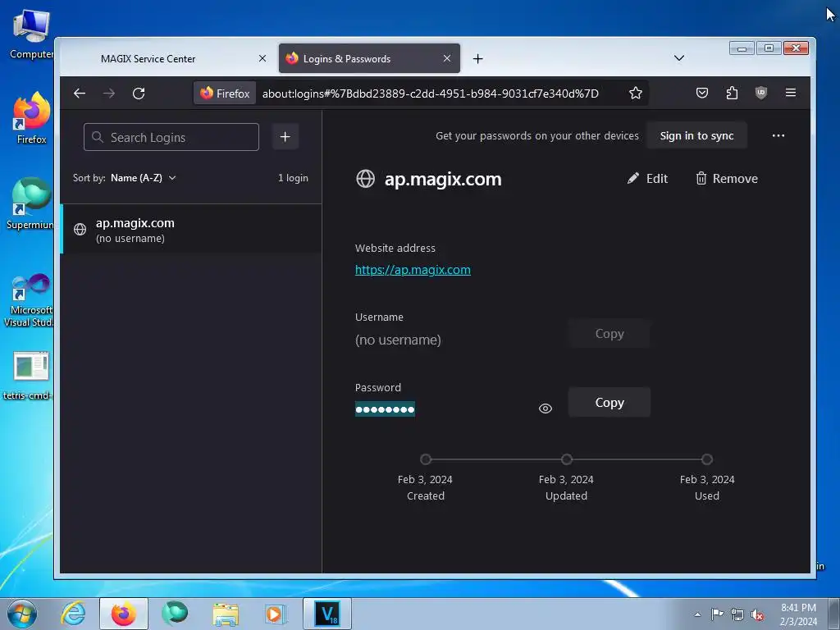The height and width of the screenshot is (630, 840).
Task: Open the network tray icon
Action: (737, 614)
